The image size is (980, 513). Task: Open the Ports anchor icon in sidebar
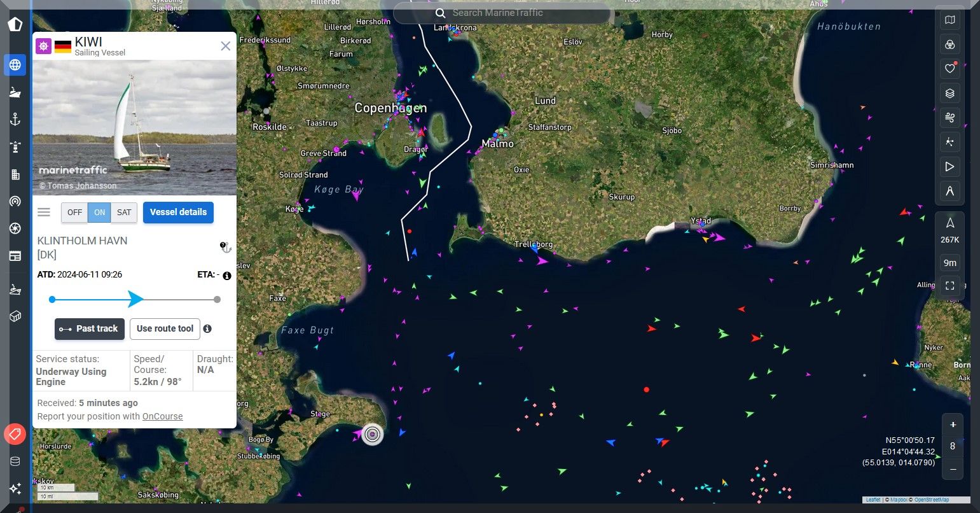(15, 120)
